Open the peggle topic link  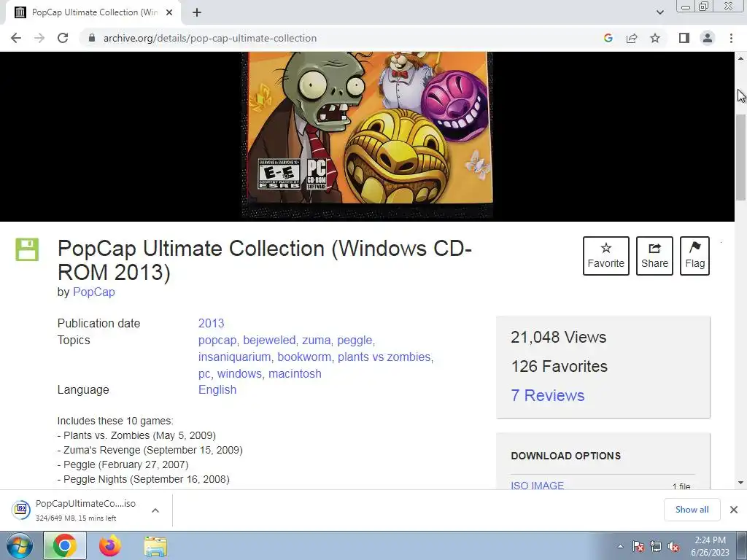click(x=355, y=341)
